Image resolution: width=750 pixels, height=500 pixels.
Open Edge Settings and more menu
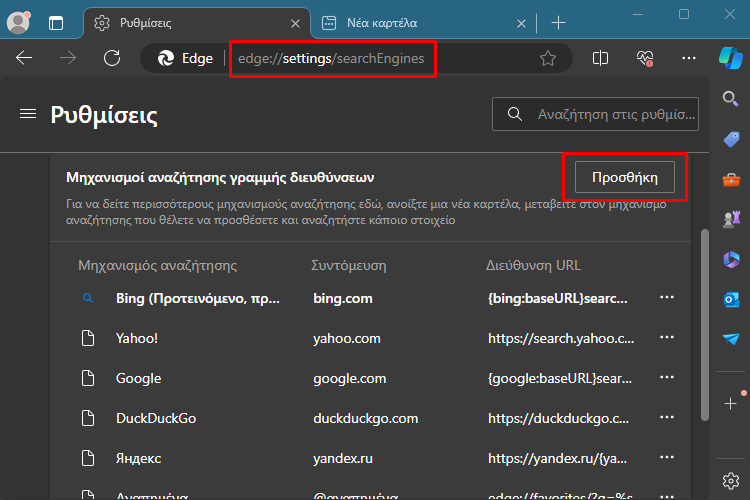point(689,58)
